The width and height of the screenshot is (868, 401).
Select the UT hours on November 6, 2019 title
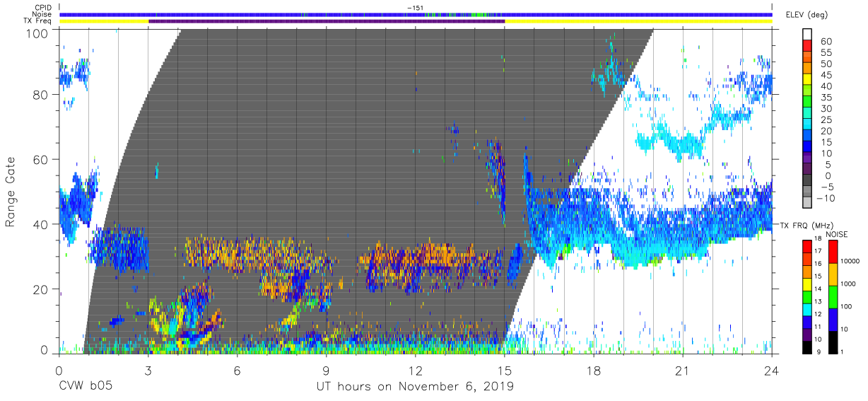click(415, 386)
